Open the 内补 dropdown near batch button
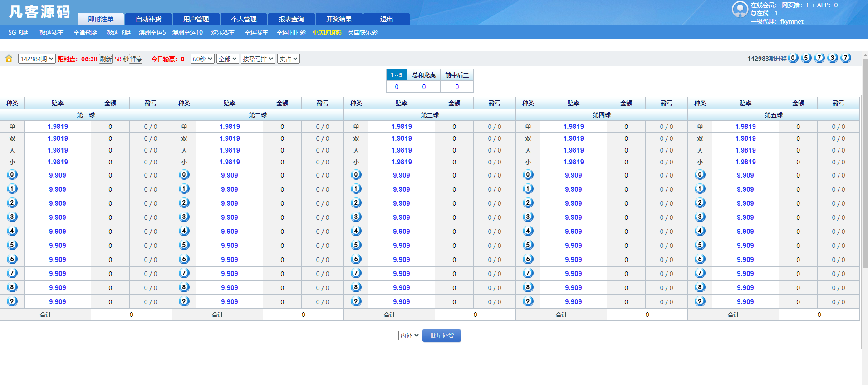This screenshot has width=868, height=385. (x=409, y=336)
